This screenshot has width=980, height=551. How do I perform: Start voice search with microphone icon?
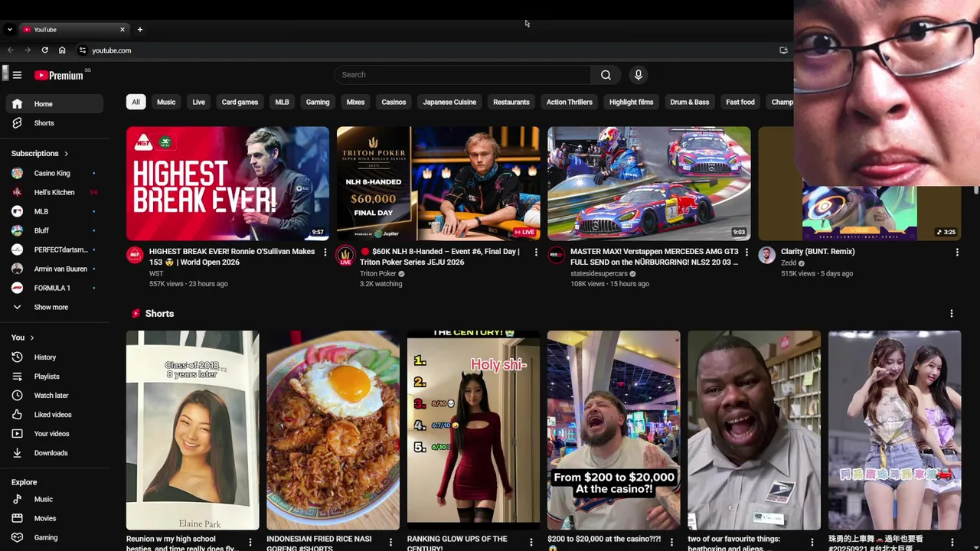click(638, 75)
